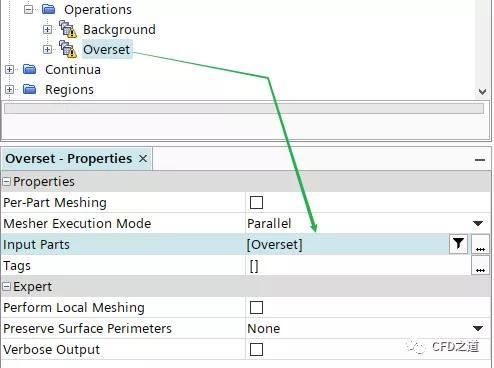Click the Overset mesh operation icon
Image resolution: width=494 pixels, height=368 pixels.
(x=68, y=49)
